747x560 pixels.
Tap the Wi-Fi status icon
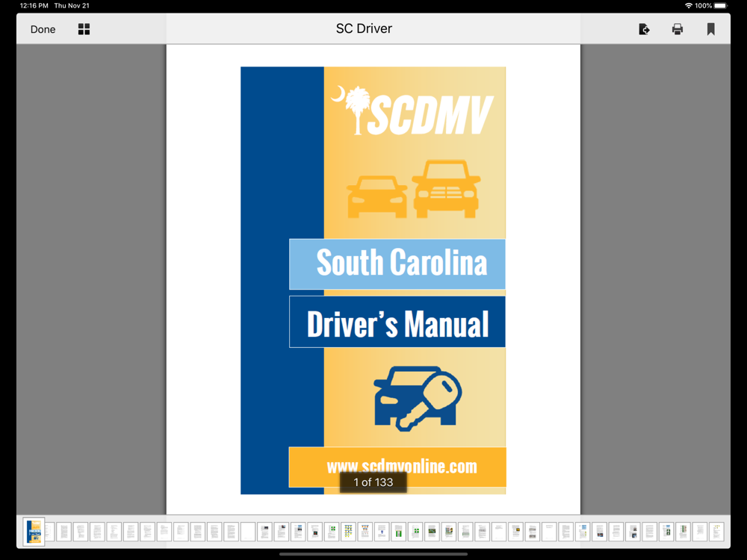pos(688,6)
